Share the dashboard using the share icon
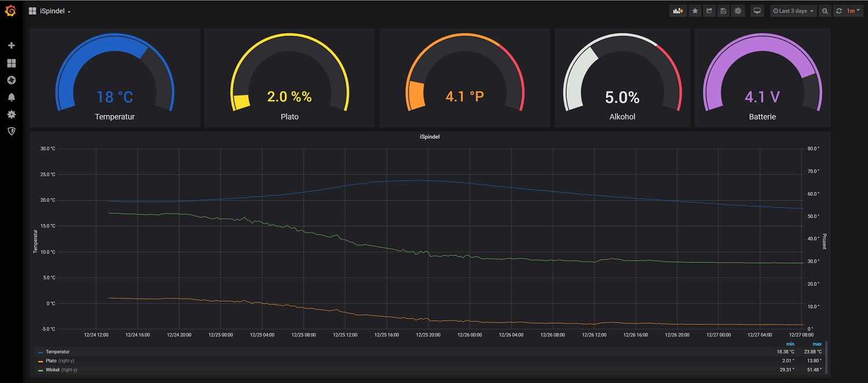The height and width of the screenshot is (383, 868). tap(709, 11)
